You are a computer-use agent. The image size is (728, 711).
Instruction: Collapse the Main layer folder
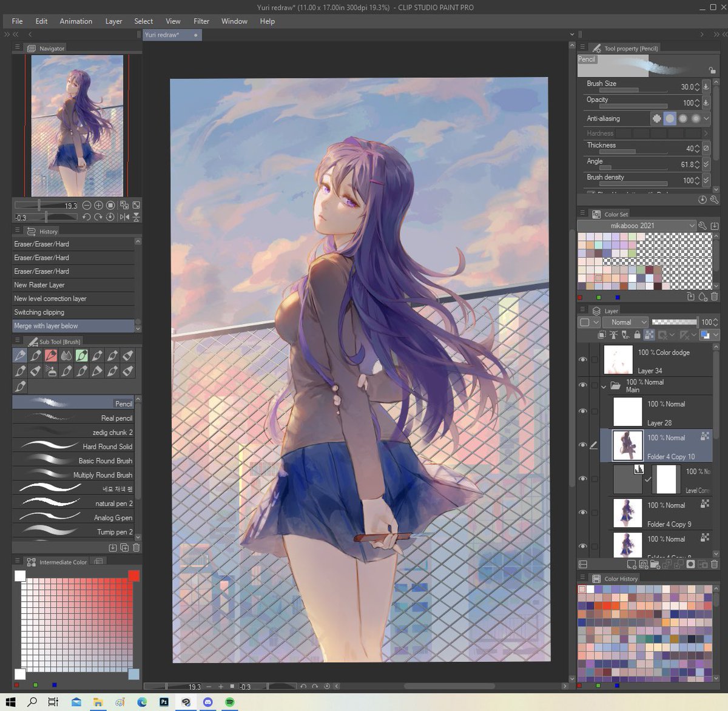point(604,386)
